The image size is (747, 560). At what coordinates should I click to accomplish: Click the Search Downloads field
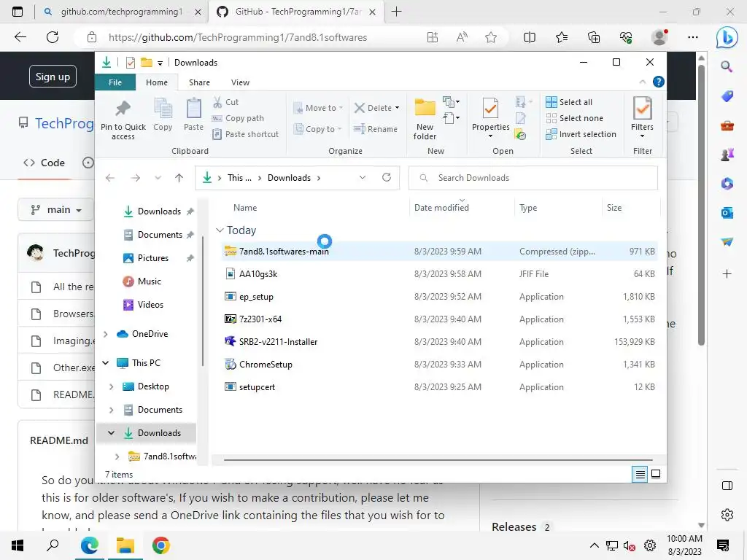click(x=533, y=178)
